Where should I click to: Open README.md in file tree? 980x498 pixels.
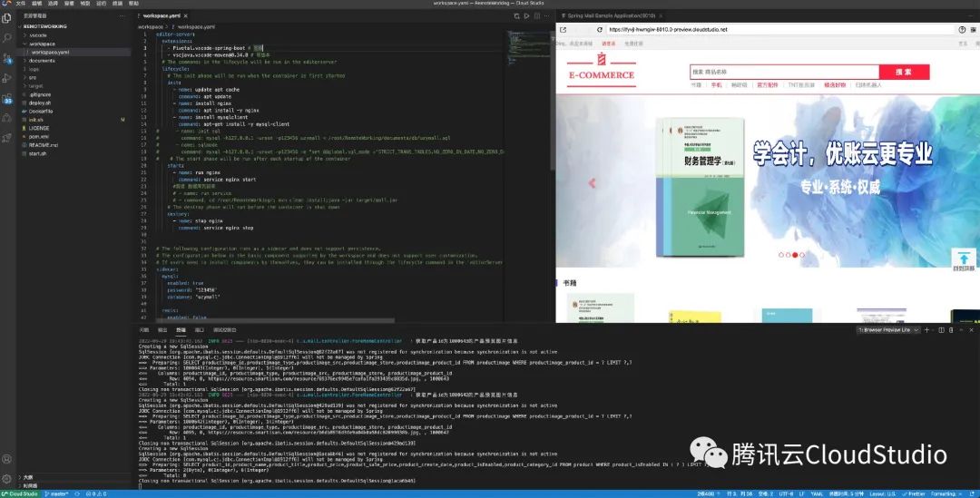click(44, 145)
